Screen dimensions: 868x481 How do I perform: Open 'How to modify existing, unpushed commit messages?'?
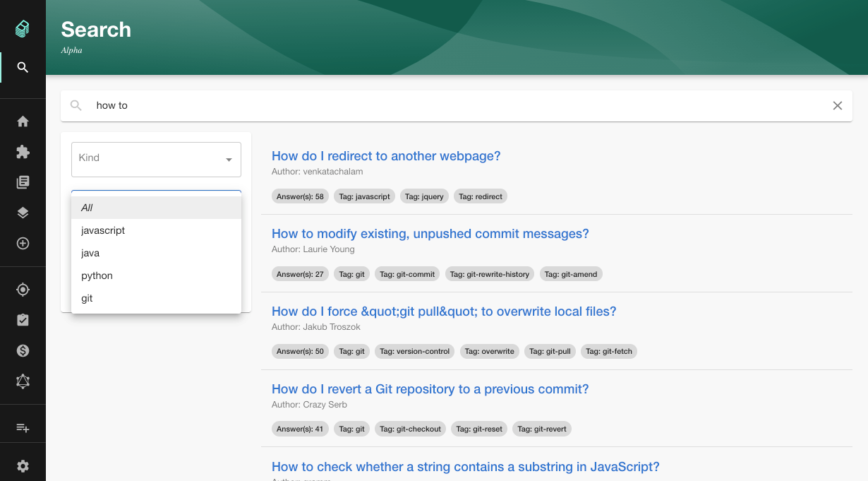click(x=430, y=234)
